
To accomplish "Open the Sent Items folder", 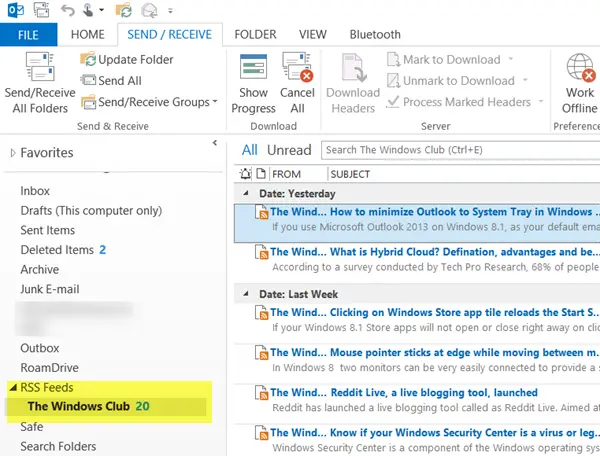I will point(47,230).
